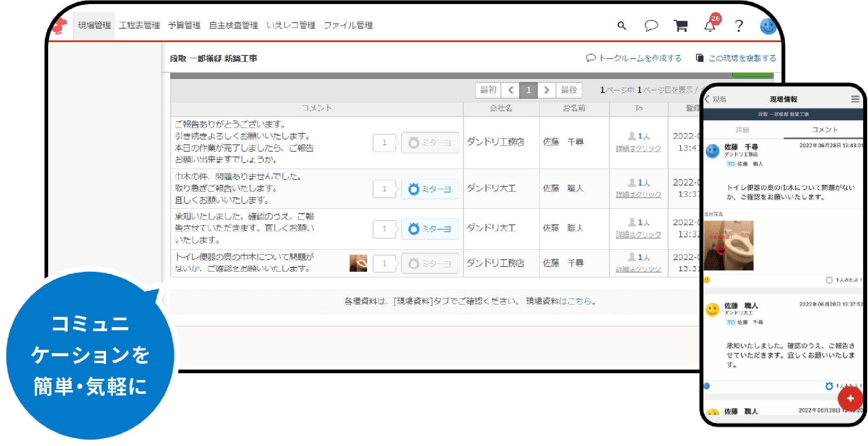Image resolution: width=868 pixels, height=446 pixels.
Task: Click the question mark help icon
Action: click(x=739, y=26)
